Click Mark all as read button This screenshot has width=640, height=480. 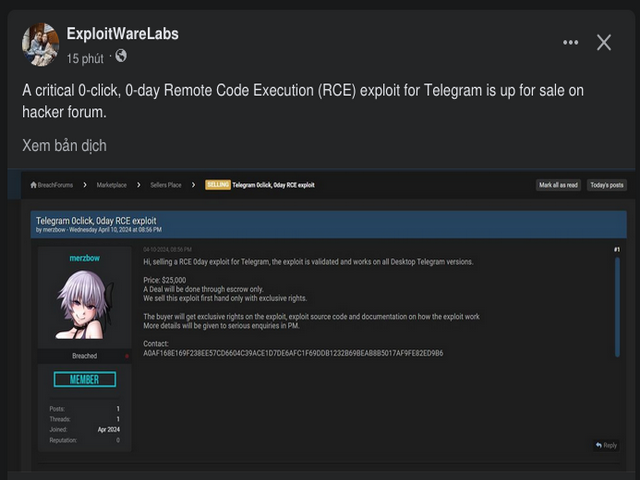click(558, 185)
